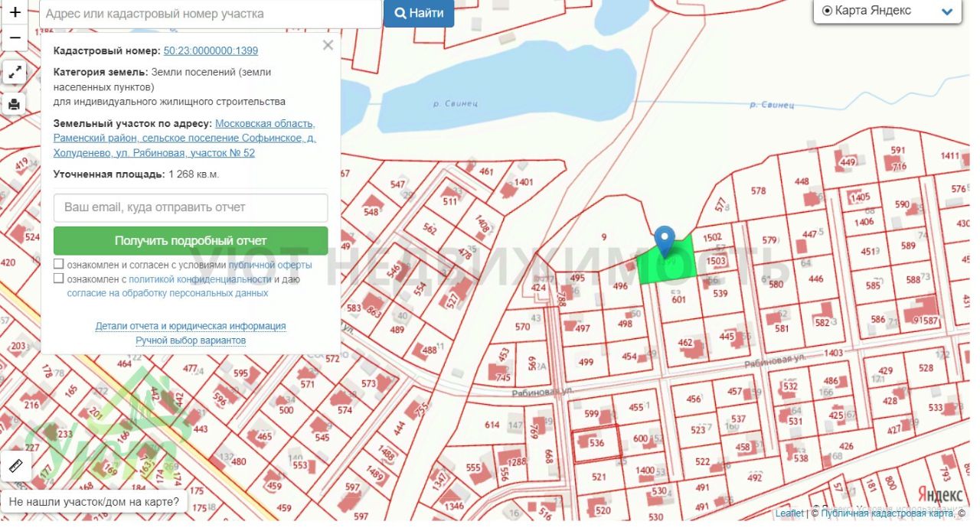Click Не нашли участок/дом на карте prompt
Screen dimensions: 980x531
96,502
